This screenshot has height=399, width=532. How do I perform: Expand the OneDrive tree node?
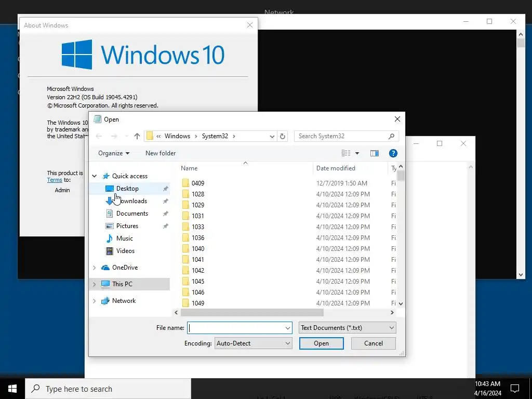(x=95, y=268)
